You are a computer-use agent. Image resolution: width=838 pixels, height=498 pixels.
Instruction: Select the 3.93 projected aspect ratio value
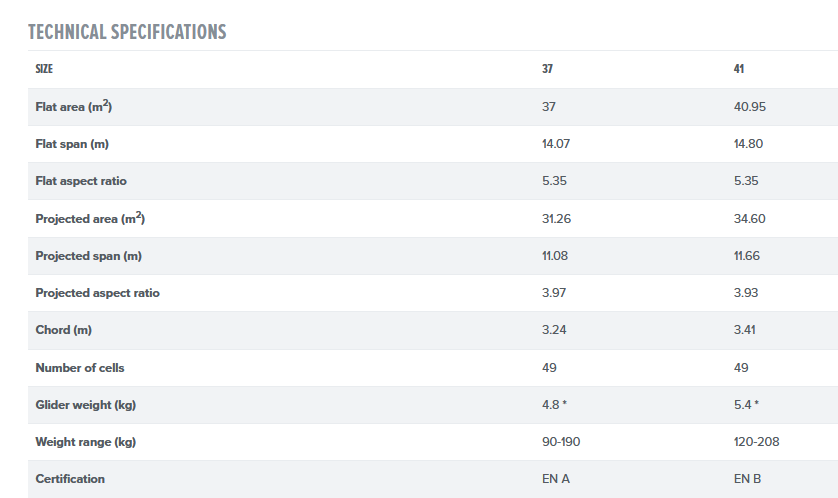click(747, 293)
